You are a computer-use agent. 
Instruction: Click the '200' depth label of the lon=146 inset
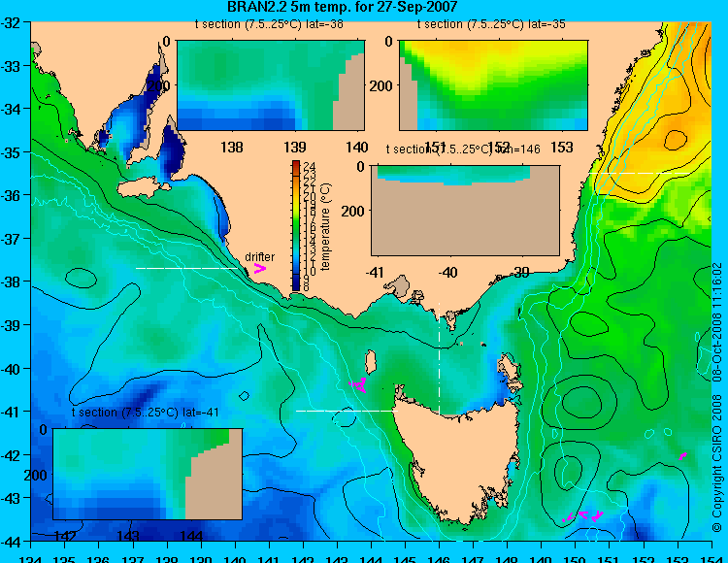click(353, 212)
